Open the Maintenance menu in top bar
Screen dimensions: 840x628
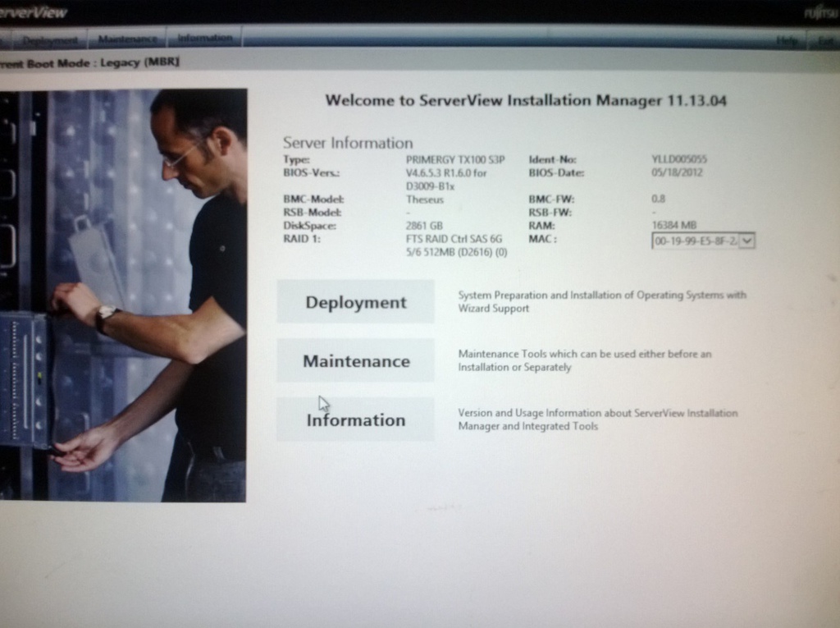(127, 39)
